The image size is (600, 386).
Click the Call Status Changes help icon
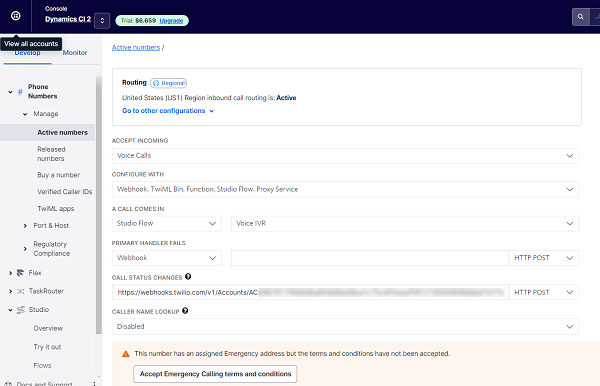coord(188,277)
